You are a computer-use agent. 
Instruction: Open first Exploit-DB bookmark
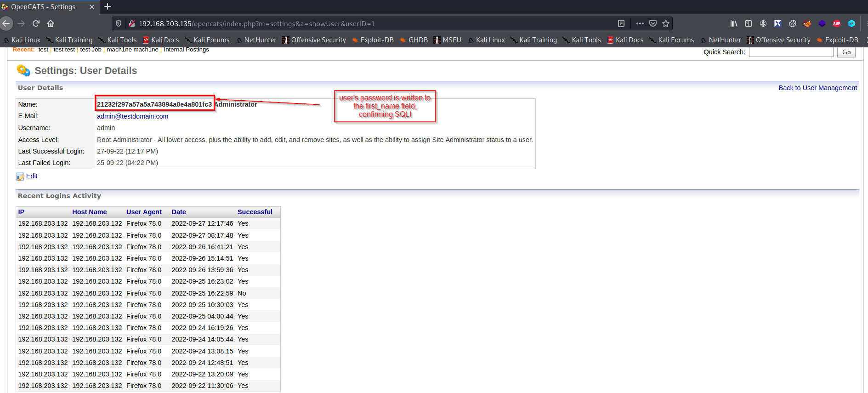pyautogui.click(x=373, y=40)
